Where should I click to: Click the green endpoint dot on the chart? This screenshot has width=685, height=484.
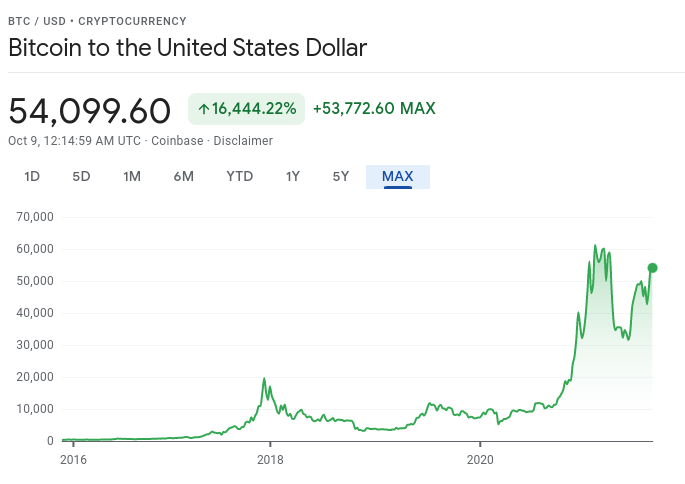(x=652, y=268)
